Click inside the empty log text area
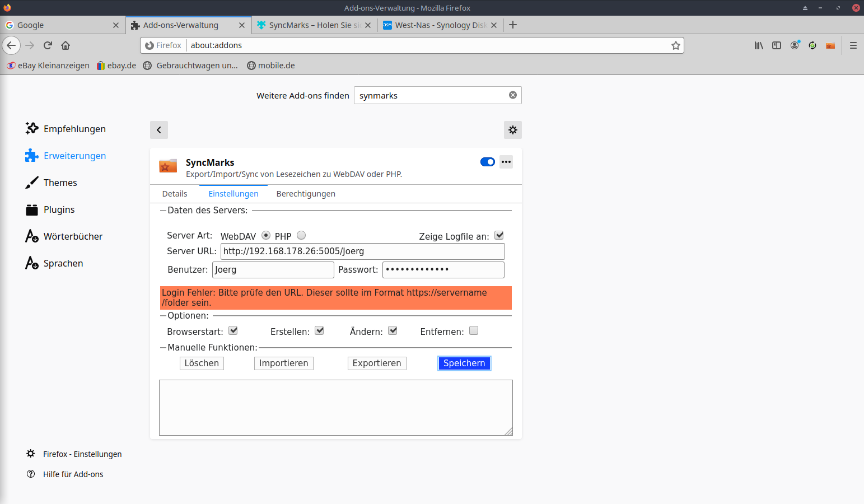 click(x=336, y=408)
